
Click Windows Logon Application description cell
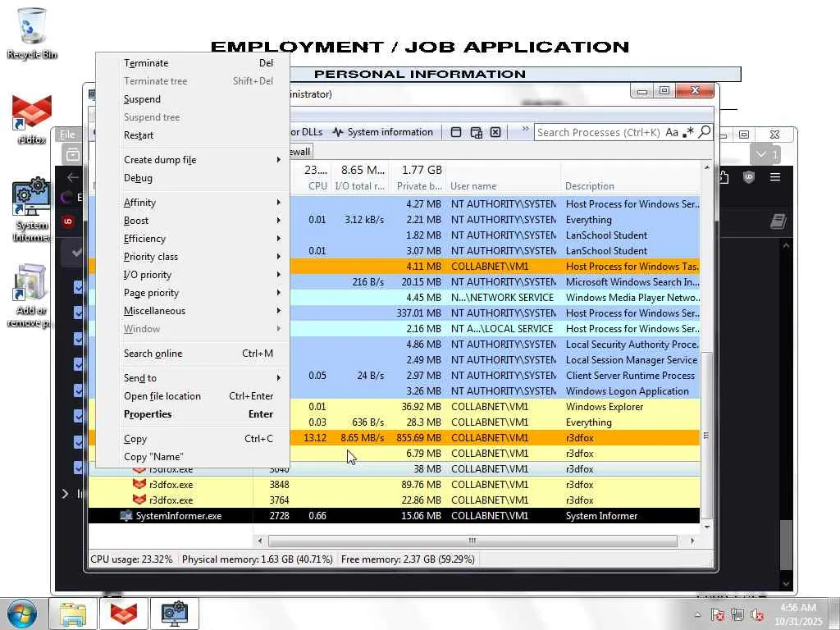coord(627,391)
